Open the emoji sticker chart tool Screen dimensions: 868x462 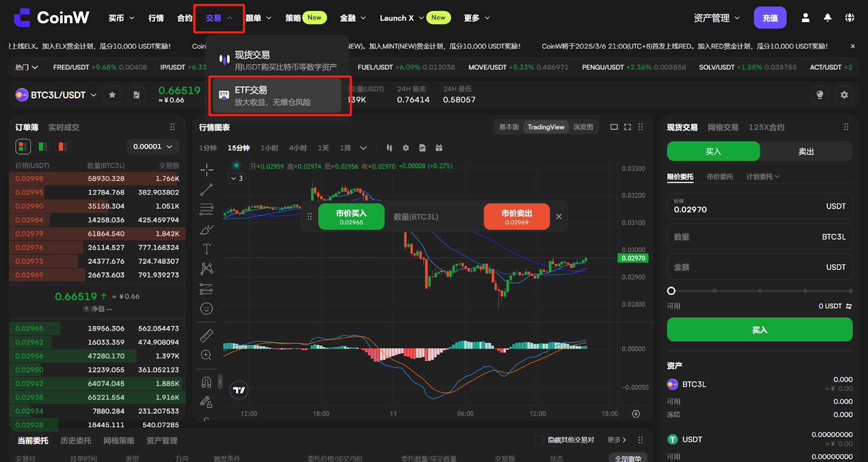point(207,309)
